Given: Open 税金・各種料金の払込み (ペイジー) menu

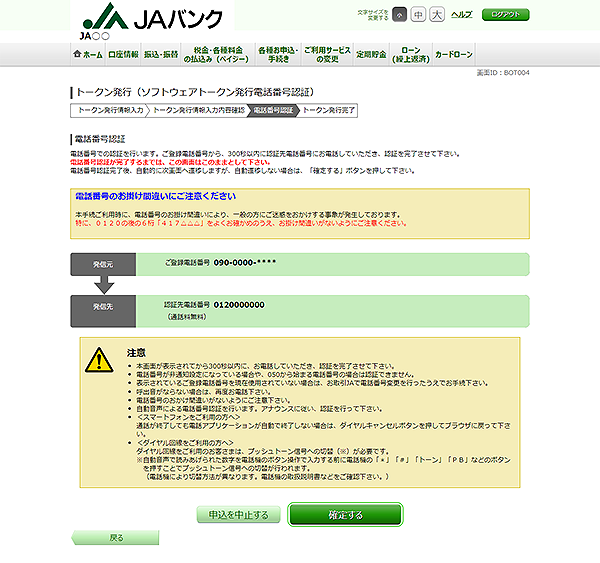Looking at the screenshot, I should (x=216, y=54).
